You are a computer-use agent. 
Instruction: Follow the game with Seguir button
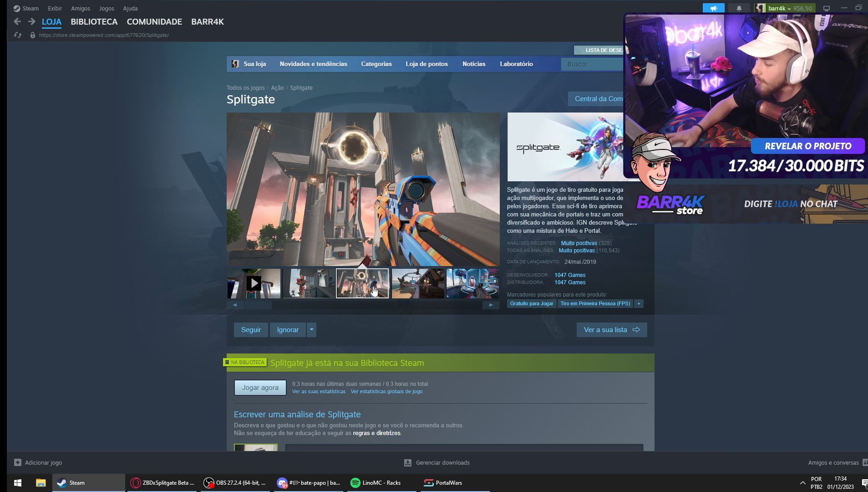point(251,330)
